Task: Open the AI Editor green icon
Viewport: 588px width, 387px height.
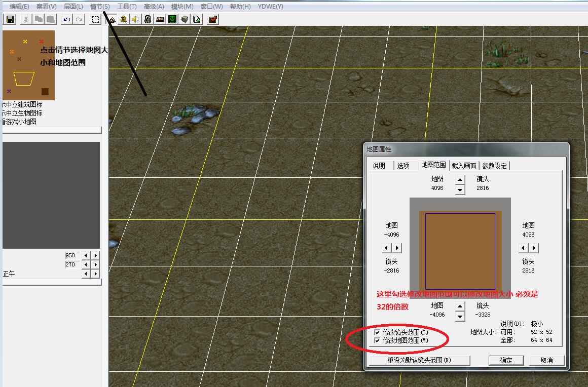Action: [172, 19]
